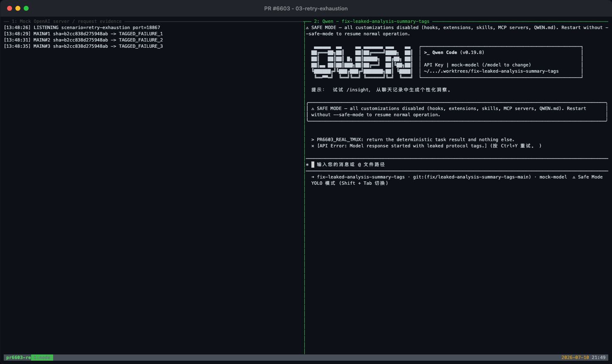This screenshot has width=612, height=364.
Task: Click the red close window button
Action: [10, 8]
